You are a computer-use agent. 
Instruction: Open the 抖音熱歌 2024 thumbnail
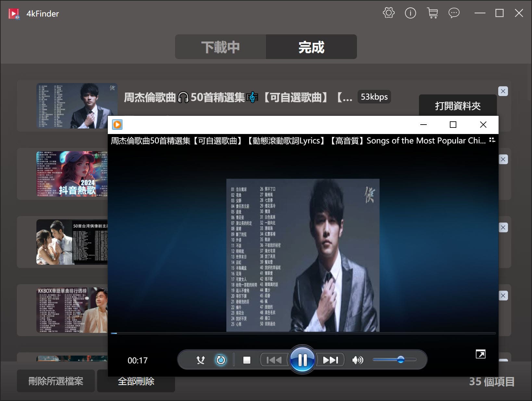[x=72, y=174]
